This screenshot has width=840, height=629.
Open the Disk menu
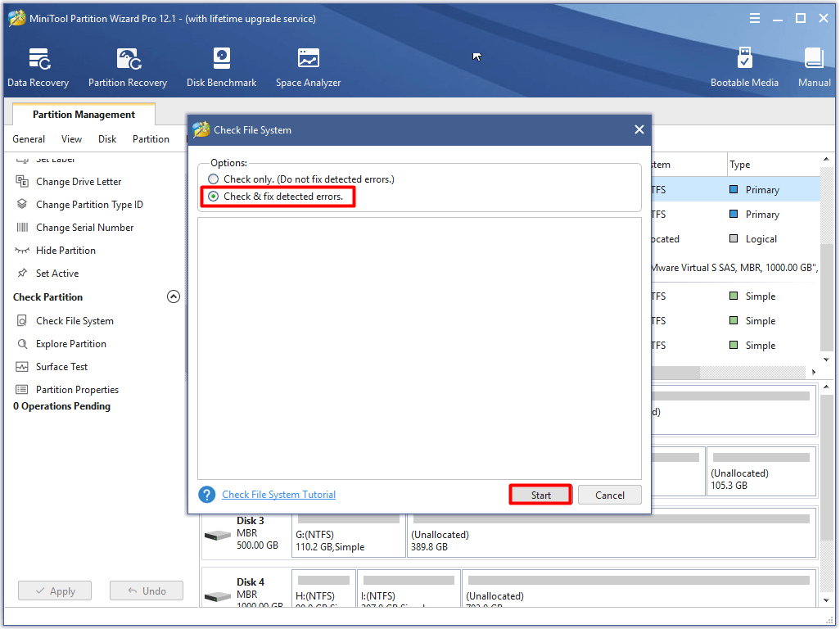107,138
